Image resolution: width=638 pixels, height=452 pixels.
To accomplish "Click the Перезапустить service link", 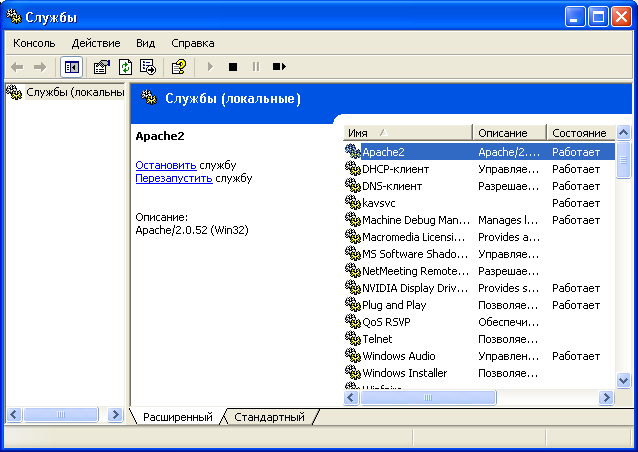I will point(174,178).
